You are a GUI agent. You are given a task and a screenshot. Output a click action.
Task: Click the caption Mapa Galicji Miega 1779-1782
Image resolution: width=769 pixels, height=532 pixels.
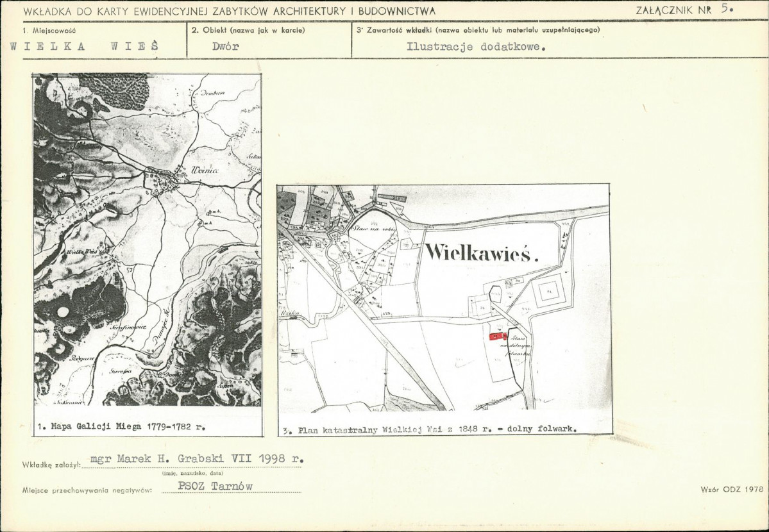pyautogui.click(x=121, y=426)
